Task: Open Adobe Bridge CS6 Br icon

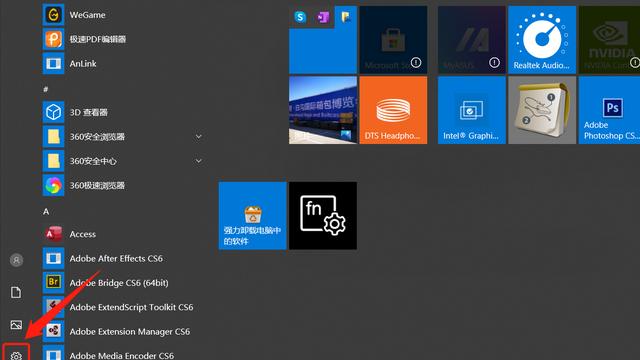Action: pyautogui.click(x=53, y=282)
